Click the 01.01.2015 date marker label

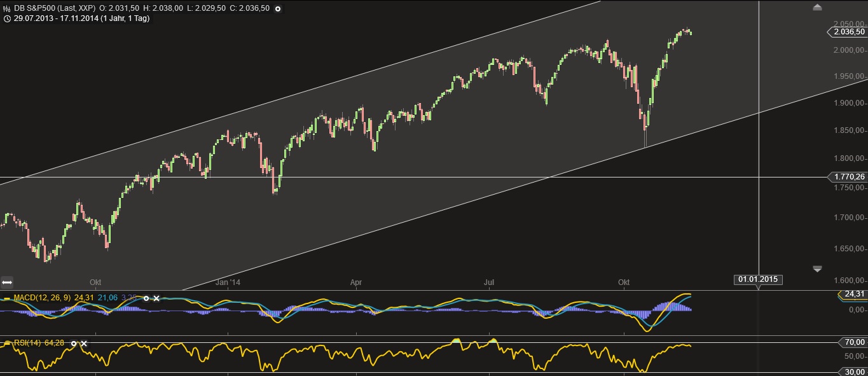(x=758, y=279)
